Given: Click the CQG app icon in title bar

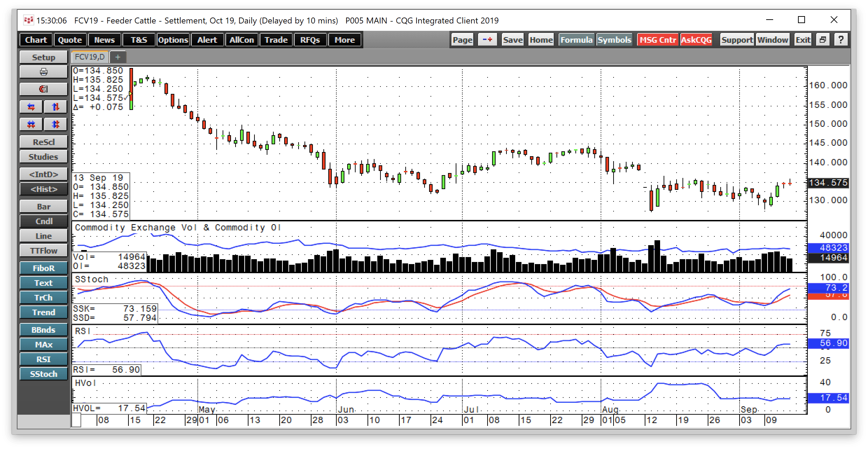Looking at the screenshot, I should pos(28,20).
